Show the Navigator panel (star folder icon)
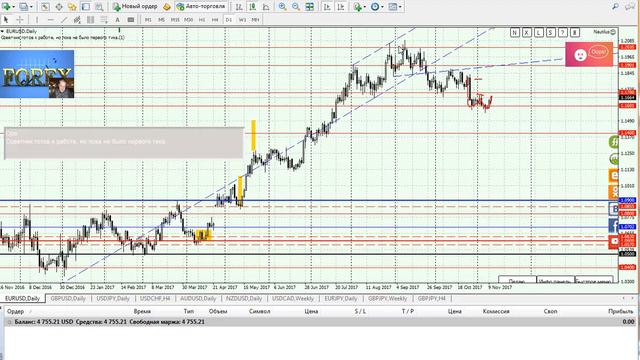 (x=72, y=7)
